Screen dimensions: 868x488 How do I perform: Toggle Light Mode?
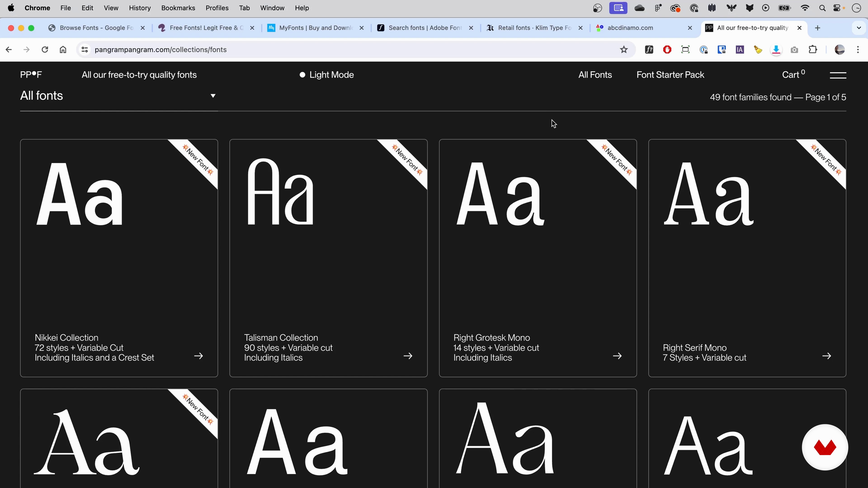326,75
